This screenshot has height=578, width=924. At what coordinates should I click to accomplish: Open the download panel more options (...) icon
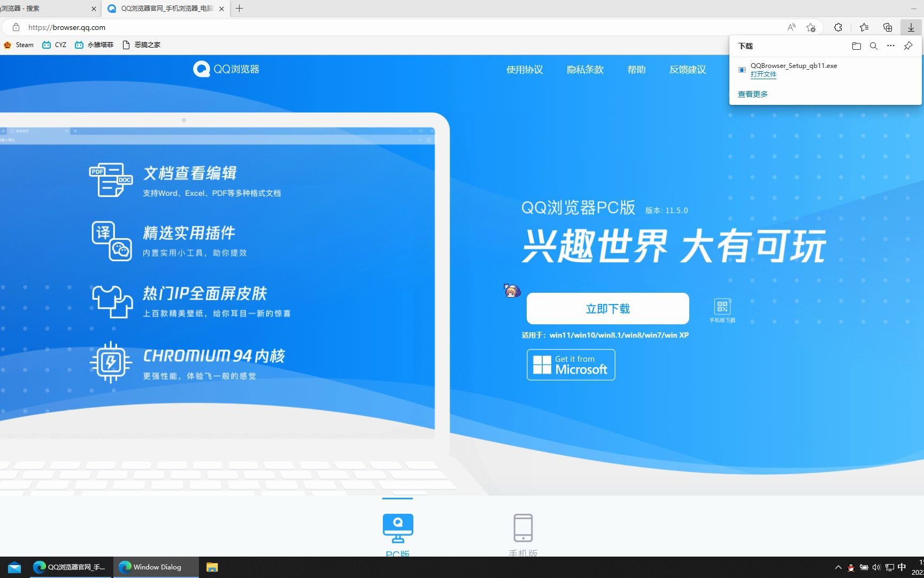[890, 46]
